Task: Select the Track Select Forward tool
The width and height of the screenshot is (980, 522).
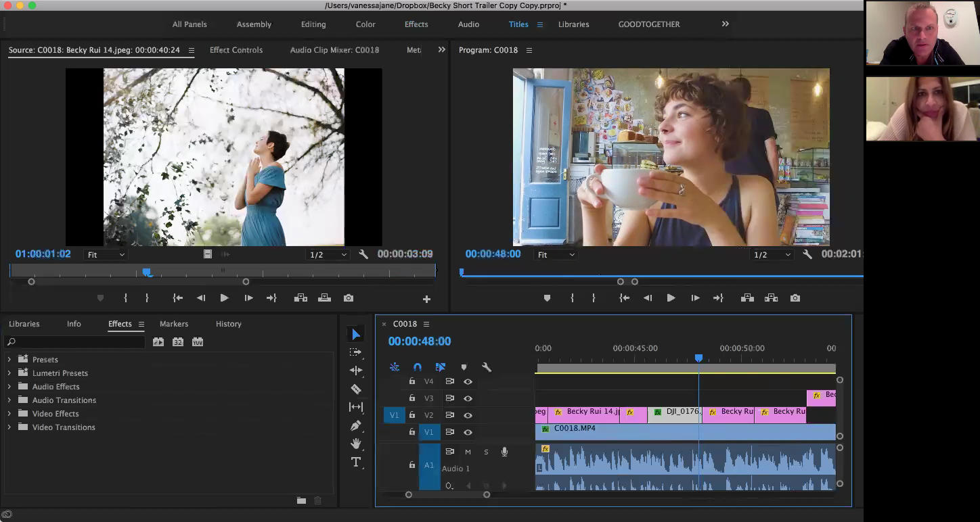Action: (356, 352)
